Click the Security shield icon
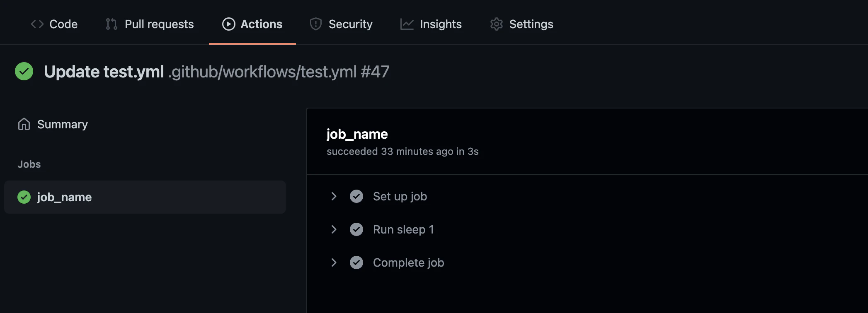 (x=316, y=24)
